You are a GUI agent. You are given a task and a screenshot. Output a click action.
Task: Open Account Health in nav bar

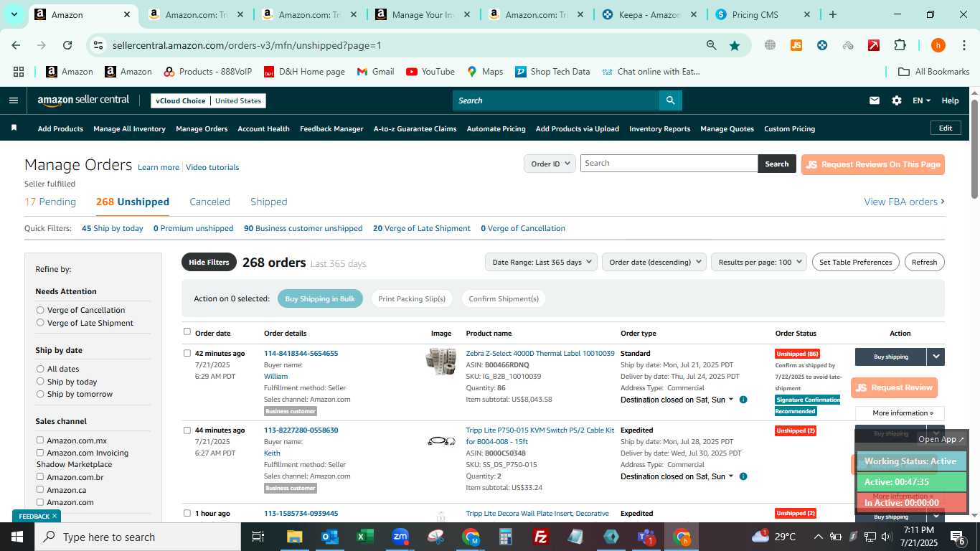[x=263, y=128]
